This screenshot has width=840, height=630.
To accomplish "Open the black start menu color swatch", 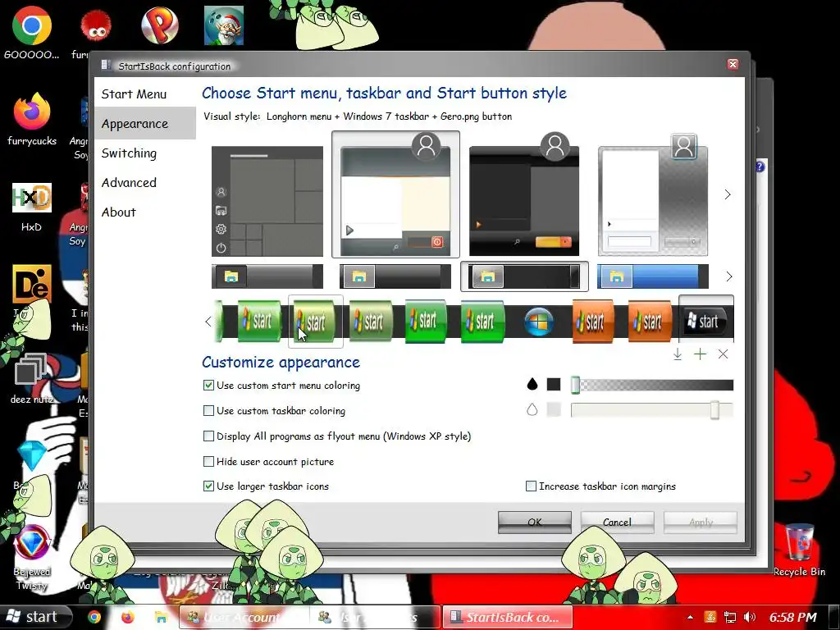I will [554, 384].
